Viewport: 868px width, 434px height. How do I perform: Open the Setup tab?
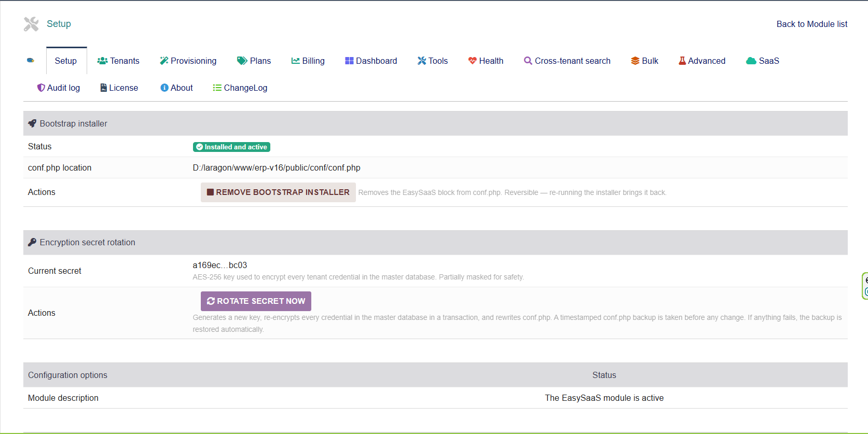(x=66, y=61)
